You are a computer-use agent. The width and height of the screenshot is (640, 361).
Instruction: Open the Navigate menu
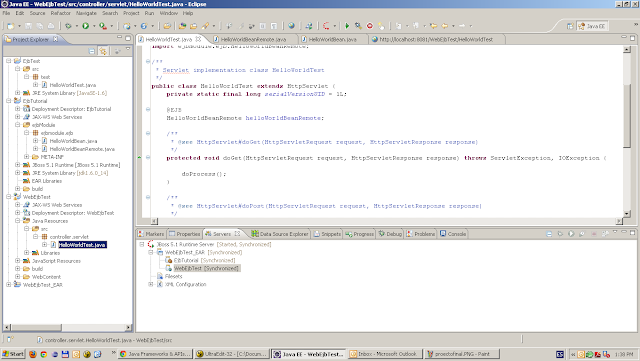86,13
